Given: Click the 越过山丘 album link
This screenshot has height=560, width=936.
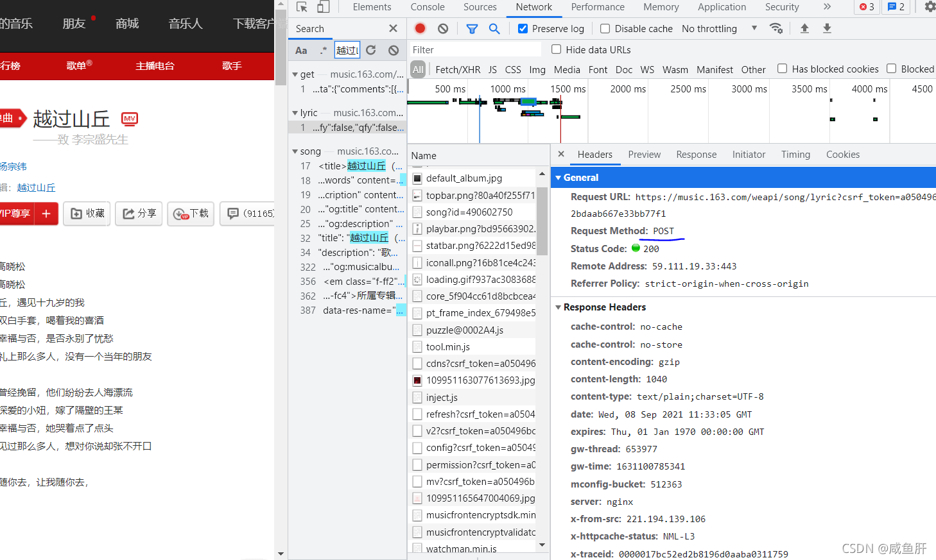Looking at the screenshot, I should pyautogui.click(x=36, y=187).
